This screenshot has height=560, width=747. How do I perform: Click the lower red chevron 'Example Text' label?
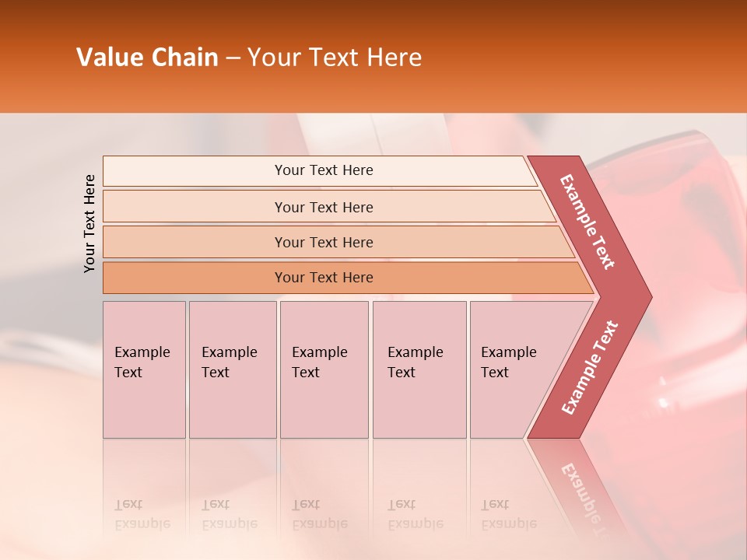click(x=590, y=368)
